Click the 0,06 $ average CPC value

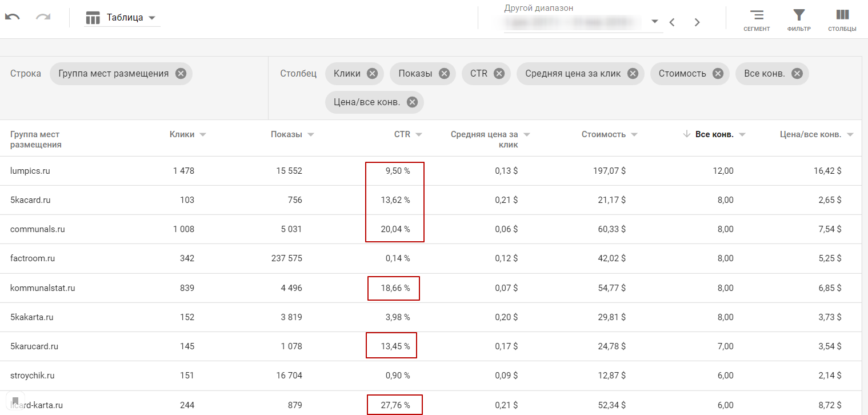coord(506,229)
